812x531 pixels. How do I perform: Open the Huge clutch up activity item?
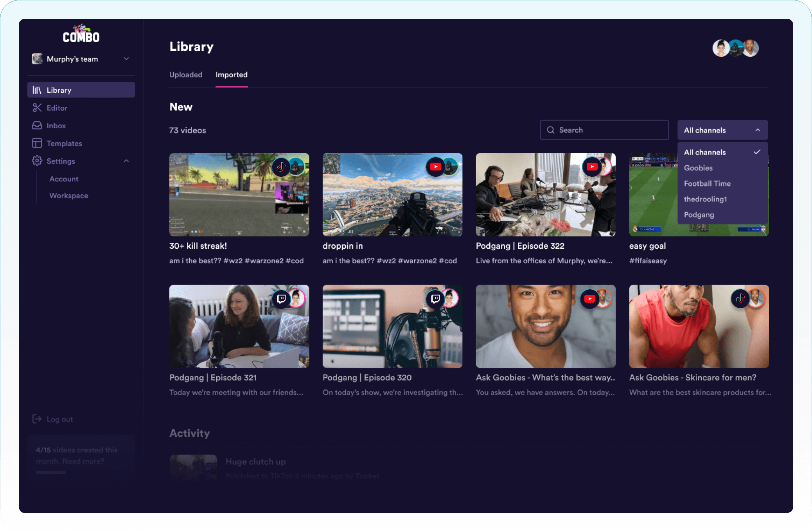274,468
